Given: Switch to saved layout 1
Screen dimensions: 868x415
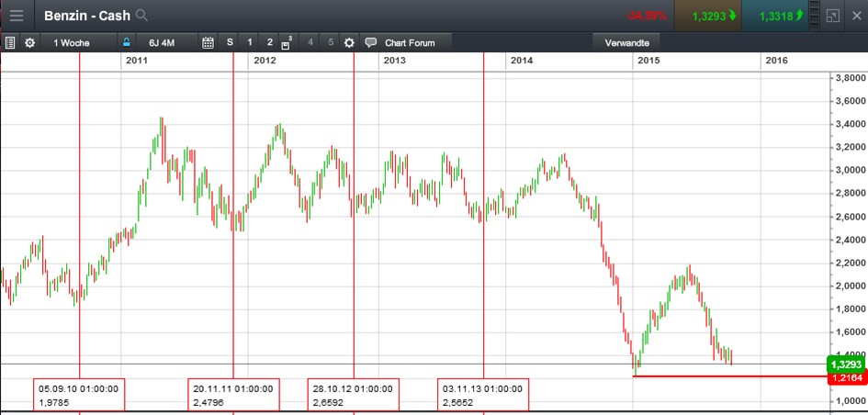Looking at the screenshot, I should [x=250, y=42].
